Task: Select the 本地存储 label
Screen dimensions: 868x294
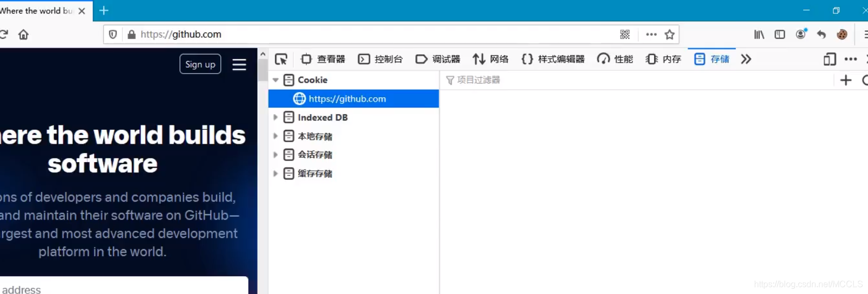Action: click(x=315, y=136)
